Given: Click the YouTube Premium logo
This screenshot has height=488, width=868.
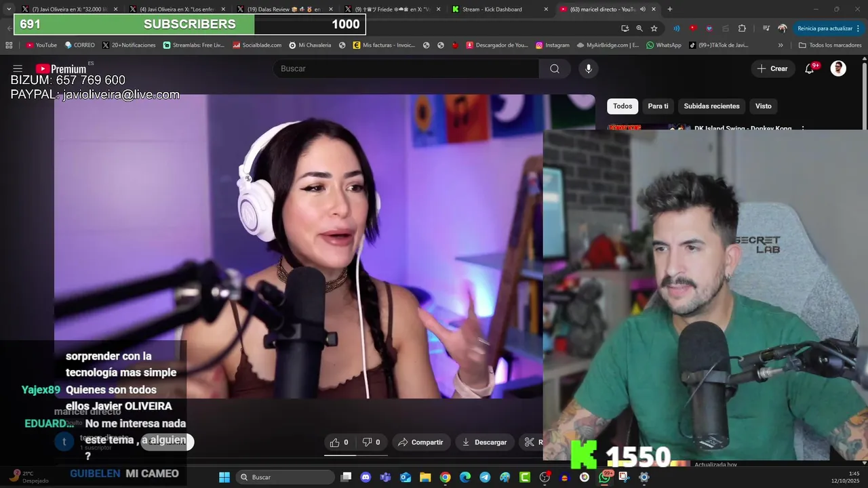Looking at the screenshot, I should (61, 68).
